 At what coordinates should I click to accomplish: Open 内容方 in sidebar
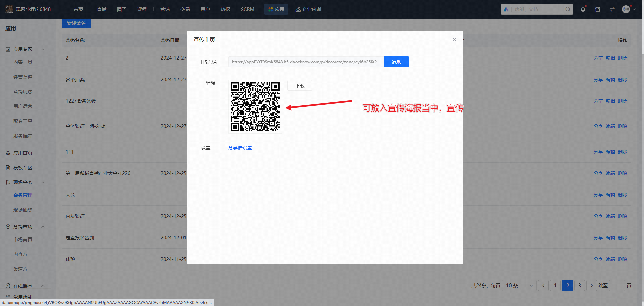click(x=20, y=254)
